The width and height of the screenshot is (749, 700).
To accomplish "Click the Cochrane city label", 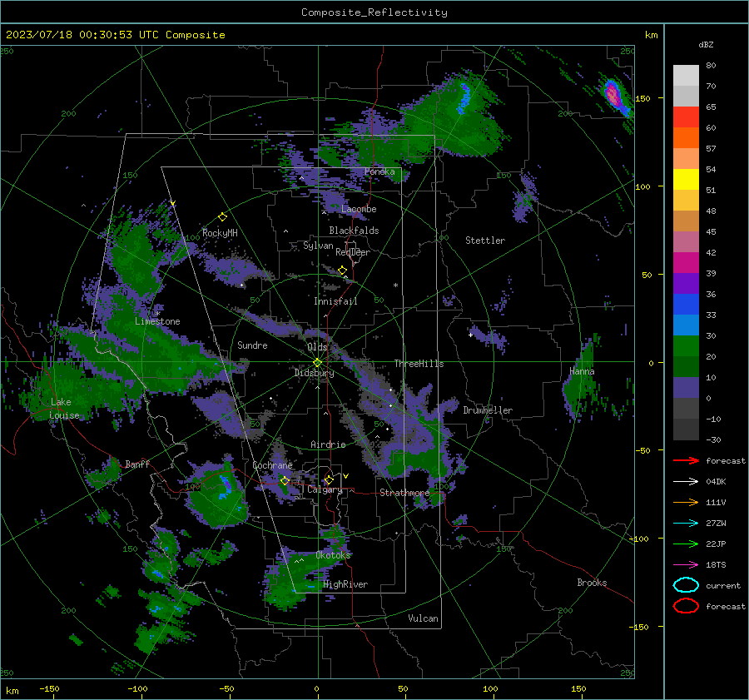I will pos(272,465).
